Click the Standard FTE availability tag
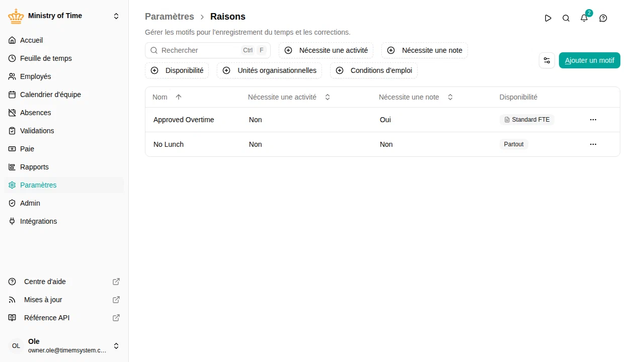This screenshot has height=362, width=644. tap(527, 120)
